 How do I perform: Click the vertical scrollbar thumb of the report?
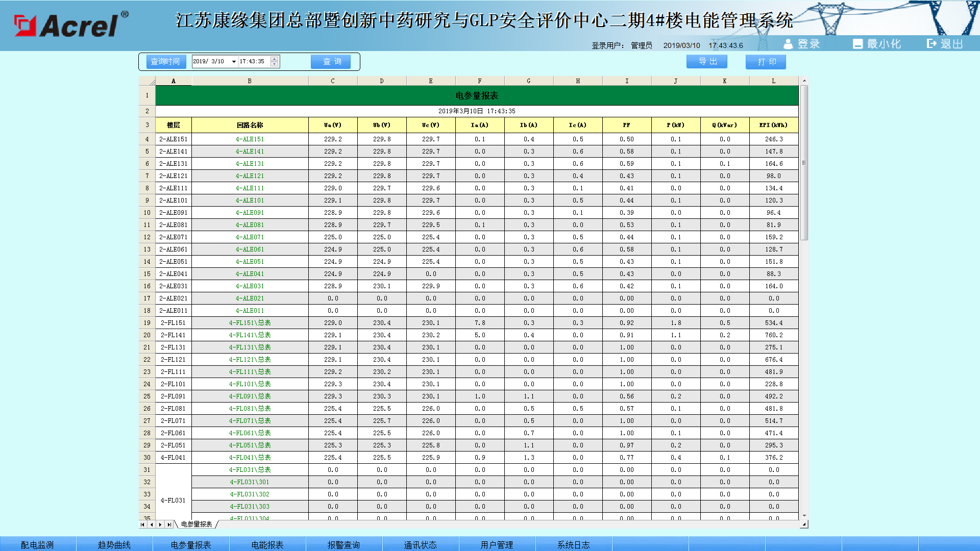[x=804, y=163]
